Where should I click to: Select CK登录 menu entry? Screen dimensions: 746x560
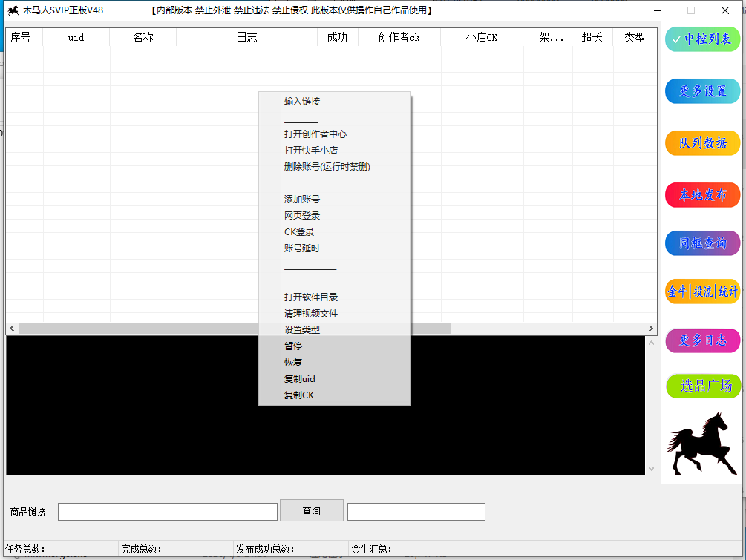tap(335, 232)
